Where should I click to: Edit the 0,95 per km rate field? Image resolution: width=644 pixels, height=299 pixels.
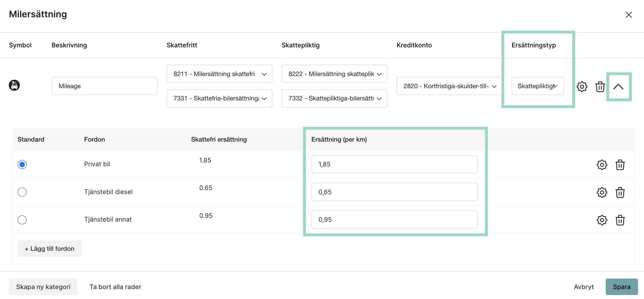[395, 220]
